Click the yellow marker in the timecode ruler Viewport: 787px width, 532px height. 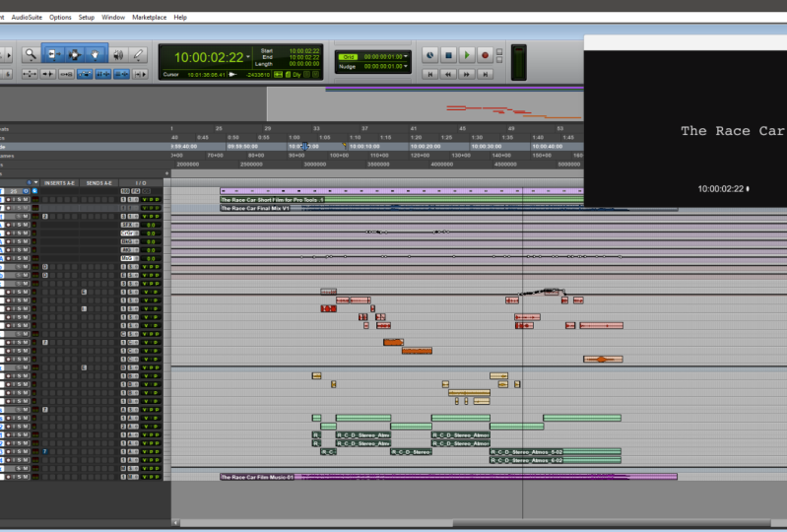tap(345, 145)
